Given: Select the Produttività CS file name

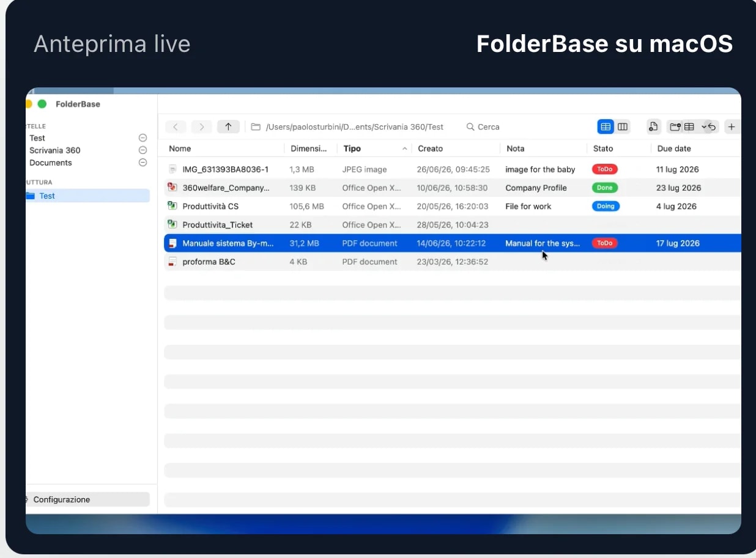Looking at the screenshot, I should 210,206.
